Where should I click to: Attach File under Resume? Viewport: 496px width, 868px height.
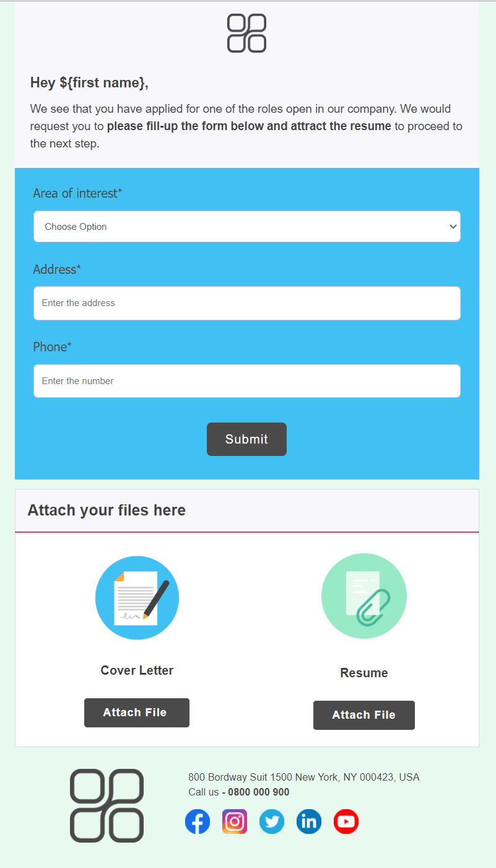(x=364, y=715)
